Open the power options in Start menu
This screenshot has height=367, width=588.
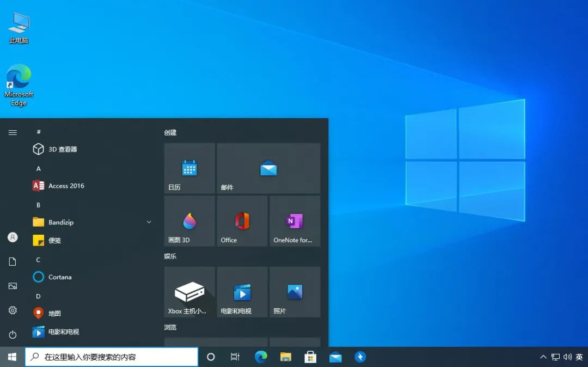(x=12, y=335)
